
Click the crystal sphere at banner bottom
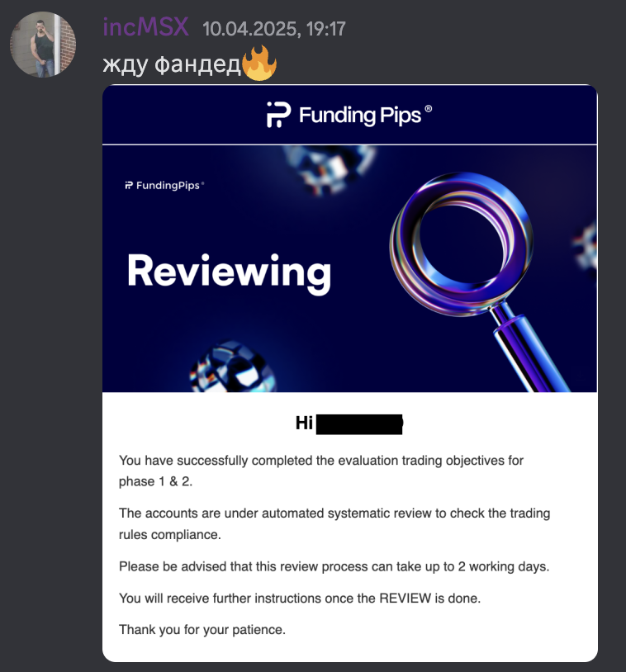point(233,367)
